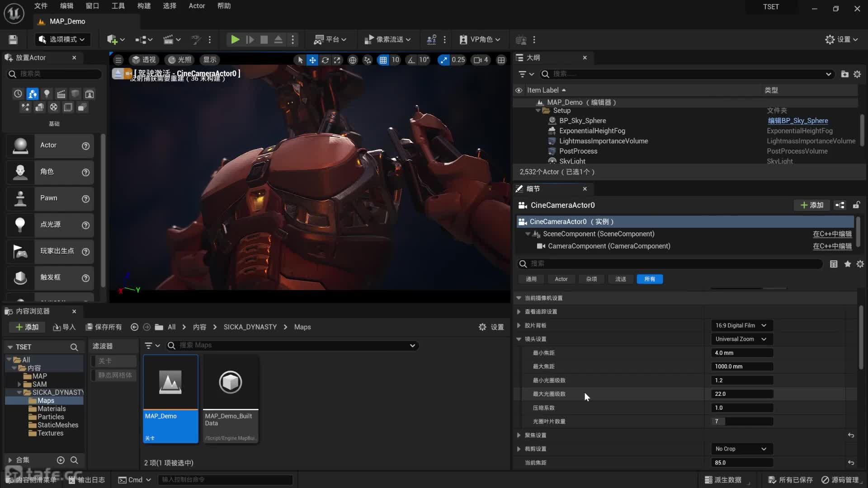868x488 pixels.
Task: Click the Eject from player icon
Action: 278,40
